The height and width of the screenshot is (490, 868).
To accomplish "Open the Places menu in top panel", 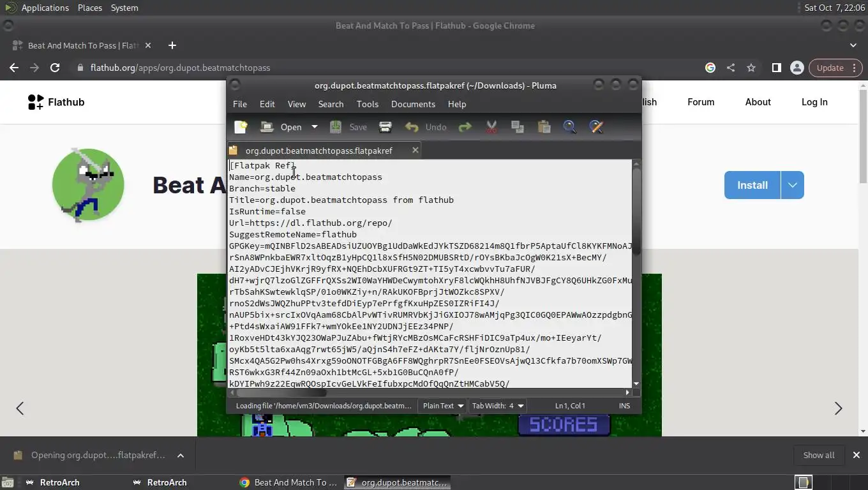I will click(x=90, y=8).
